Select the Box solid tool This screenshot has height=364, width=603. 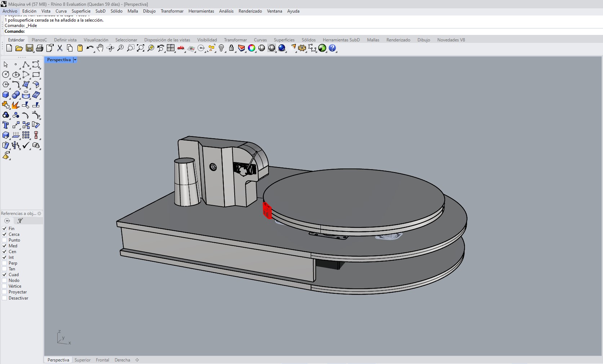[x=6, y=95]
